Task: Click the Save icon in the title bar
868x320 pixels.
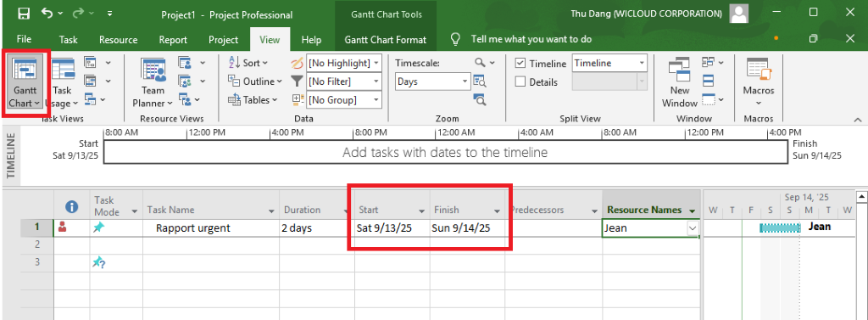Action: pyautogui.click(x=23, y=14)
